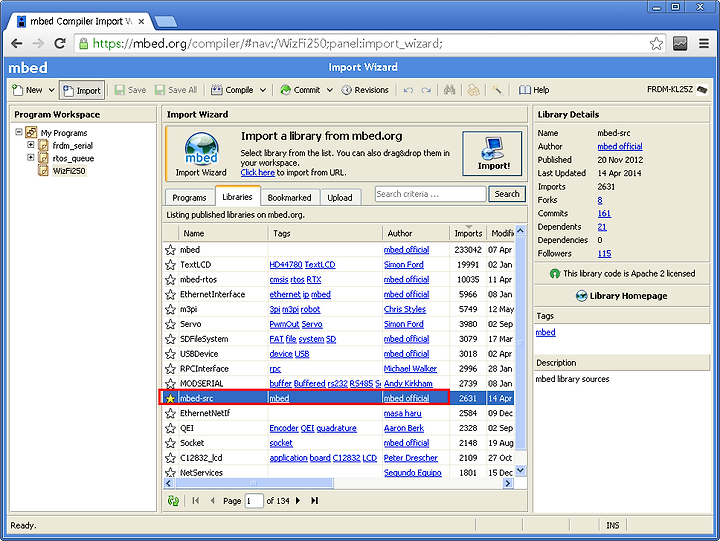
Task: Switch to the Programs tab
Action: [189, 197]
